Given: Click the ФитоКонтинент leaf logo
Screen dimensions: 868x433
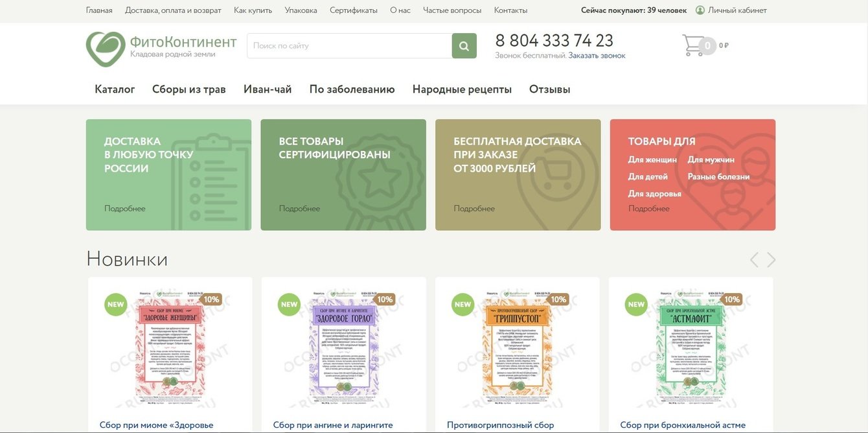Looking at the screenshot, I should [106, 48].
